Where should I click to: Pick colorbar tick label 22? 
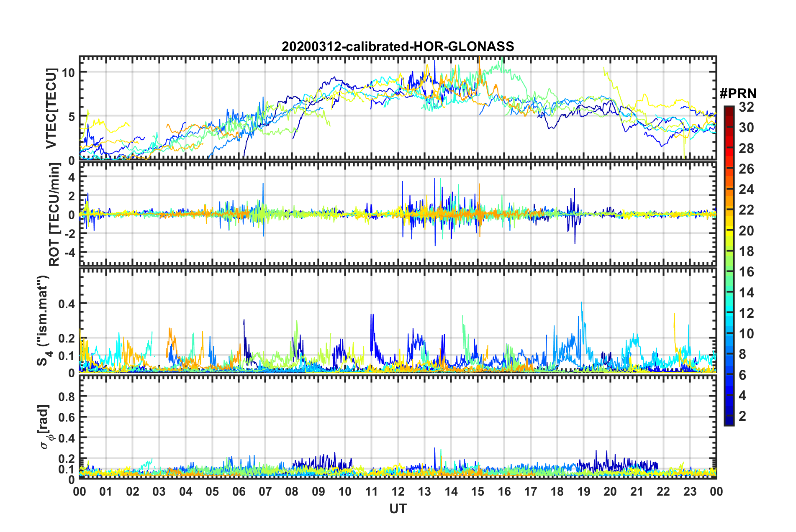[746, 210]
